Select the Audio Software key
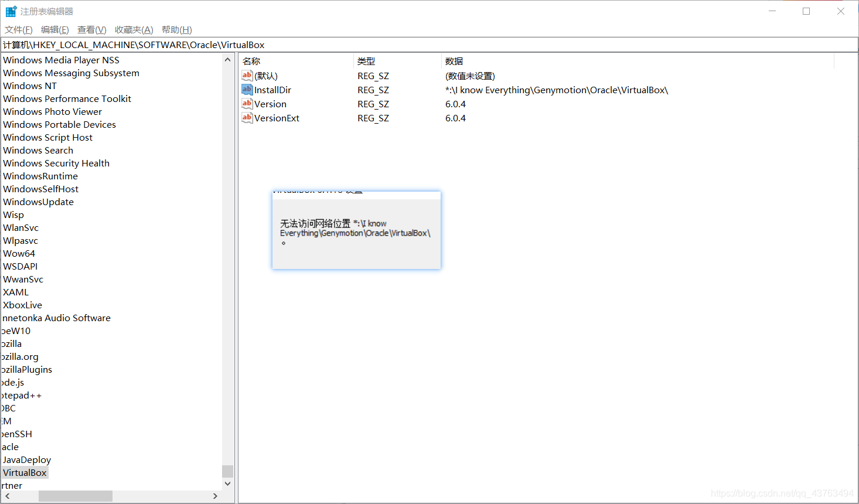 [x=56, y=318]
